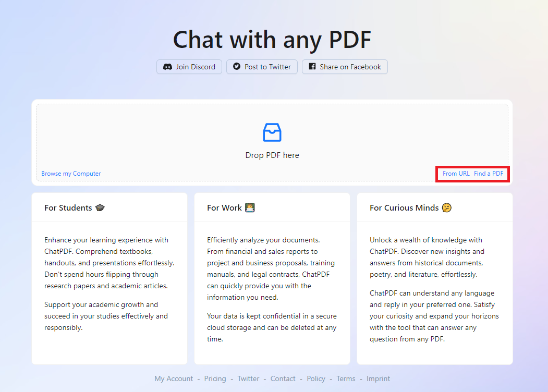Click the For Students heading
This screenshot has width=548, height=392.
(68, 208)
